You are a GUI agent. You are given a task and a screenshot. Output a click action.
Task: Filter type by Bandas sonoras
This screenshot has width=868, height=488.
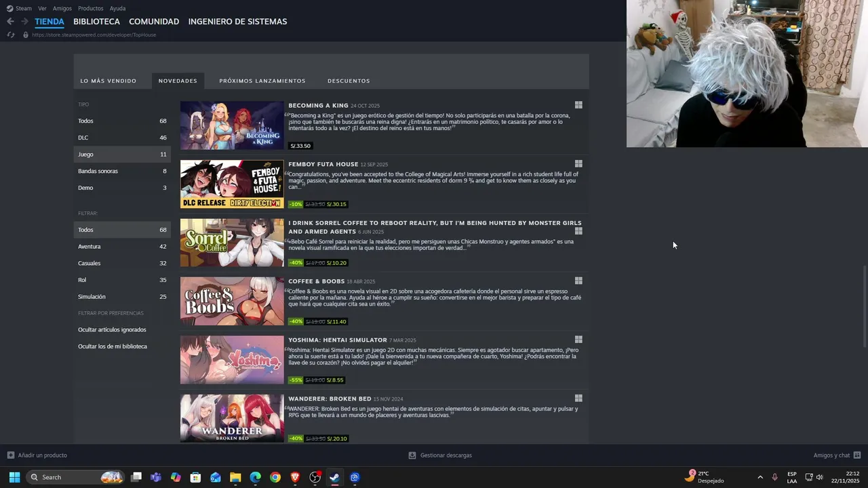tap(122, 171)
